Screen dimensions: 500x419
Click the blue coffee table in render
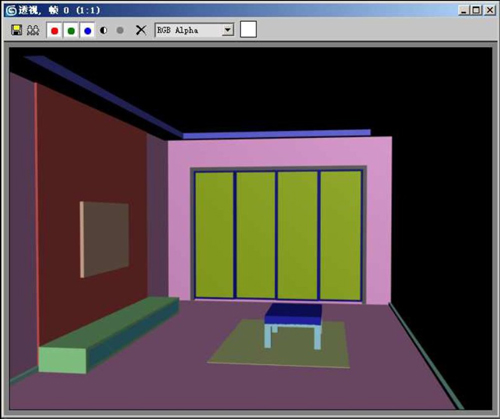tap(293, 325)
